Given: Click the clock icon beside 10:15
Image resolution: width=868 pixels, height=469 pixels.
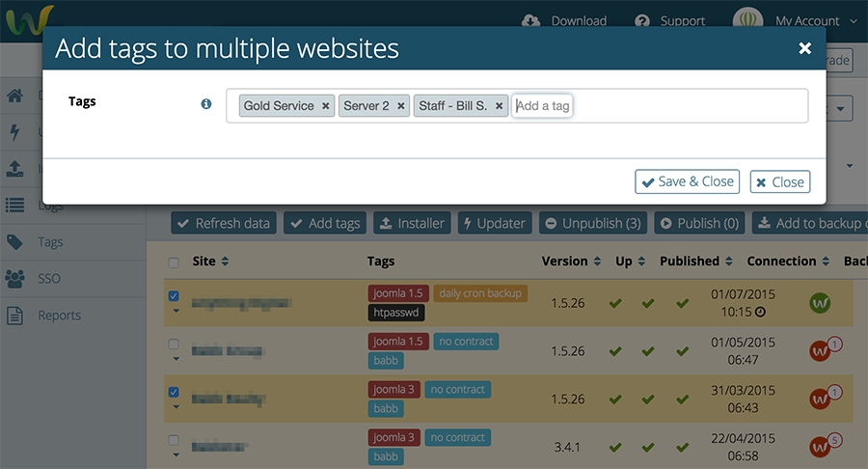Looking at the screenshot, I should click(x=760, y=313).
